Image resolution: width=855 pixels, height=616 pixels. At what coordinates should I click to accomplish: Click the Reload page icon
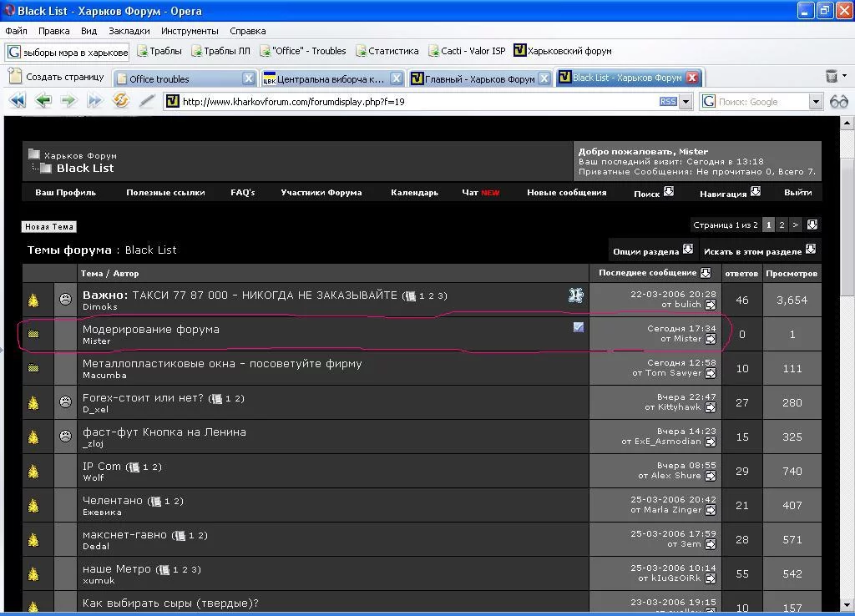click(x=120, y=101)
